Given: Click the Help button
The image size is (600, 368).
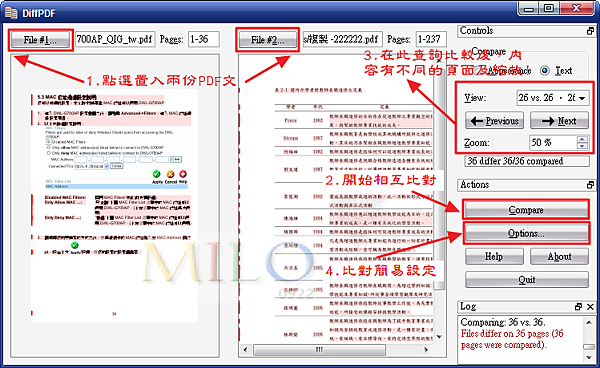Looking at the screenshot, I should 494,256.
